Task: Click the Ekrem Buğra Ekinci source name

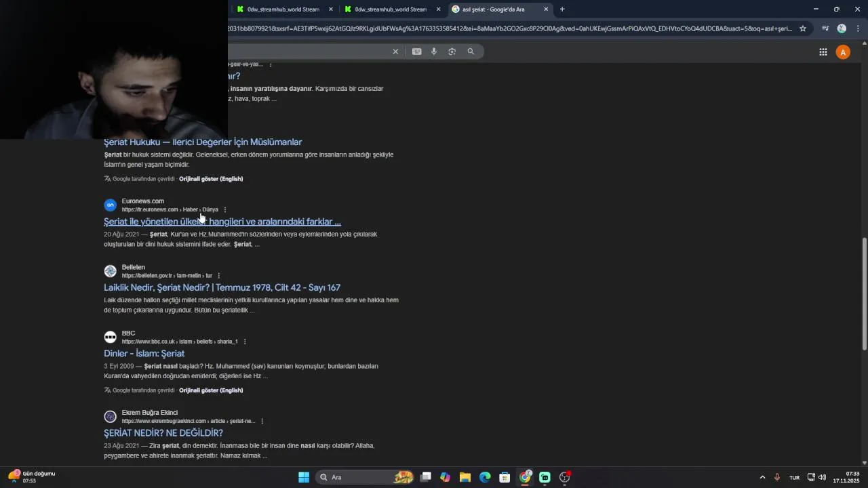Action: [150, 413]
